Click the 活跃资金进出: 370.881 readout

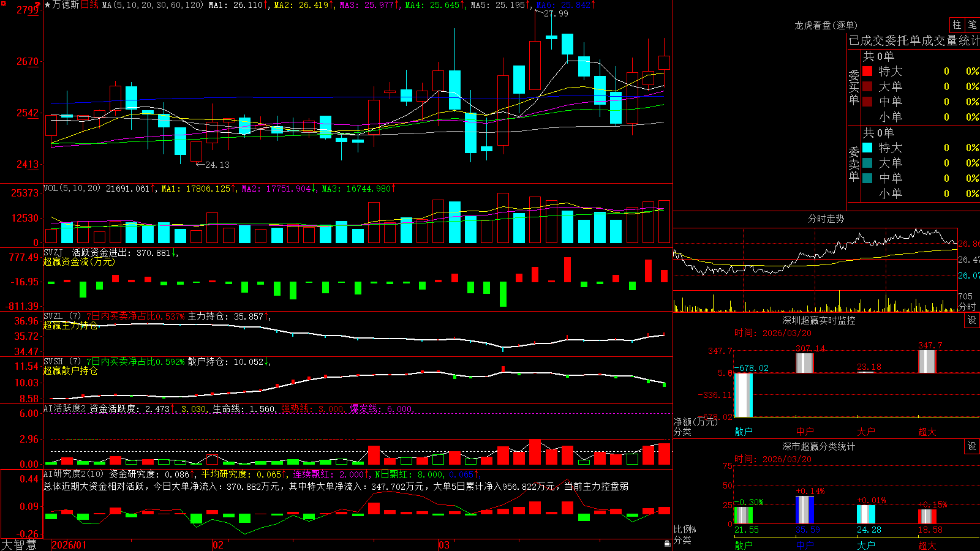point(121,252)
